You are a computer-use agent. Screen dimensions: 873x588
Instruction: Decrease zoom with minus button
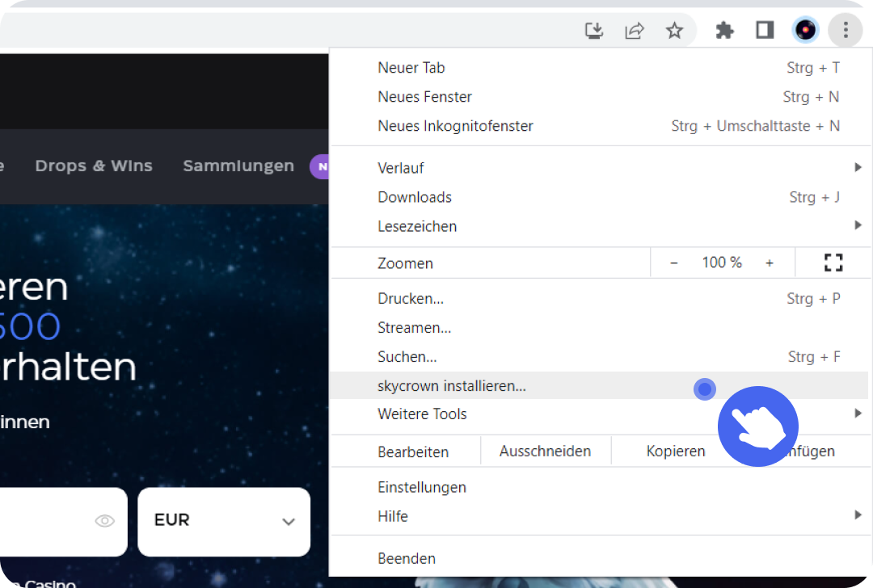tap(673, 262)
